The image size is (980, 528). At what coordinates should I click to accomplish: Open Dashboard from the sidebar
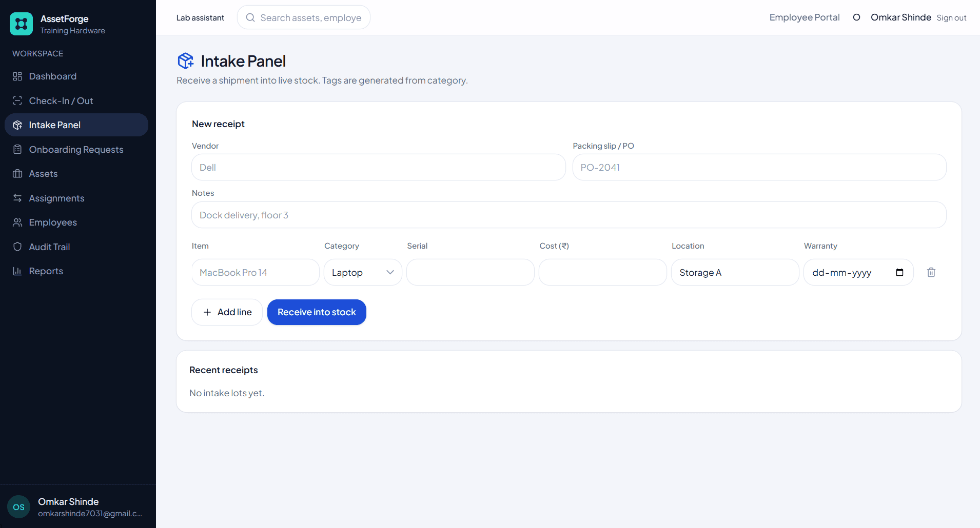[x=76, y=76]
